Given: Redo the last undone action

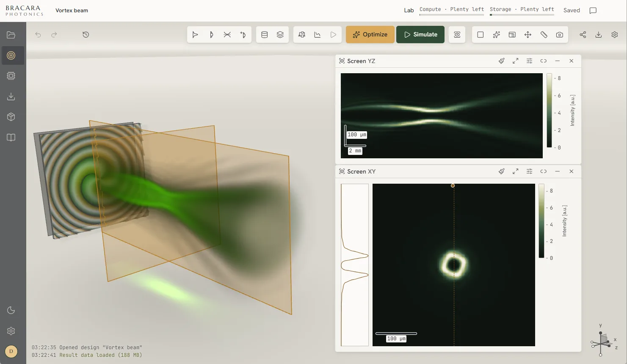Looking at the screenshot, I should pos(54,35).
